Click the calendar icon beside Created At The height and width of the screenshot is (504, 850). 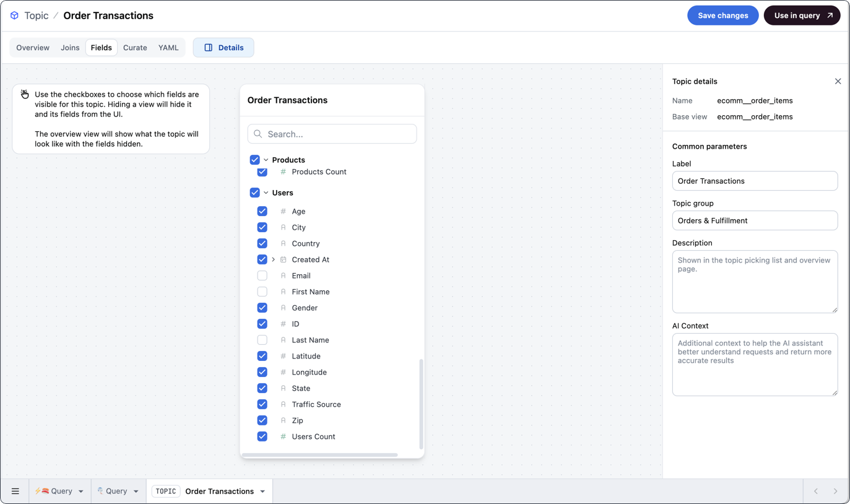tap(283, 259)
